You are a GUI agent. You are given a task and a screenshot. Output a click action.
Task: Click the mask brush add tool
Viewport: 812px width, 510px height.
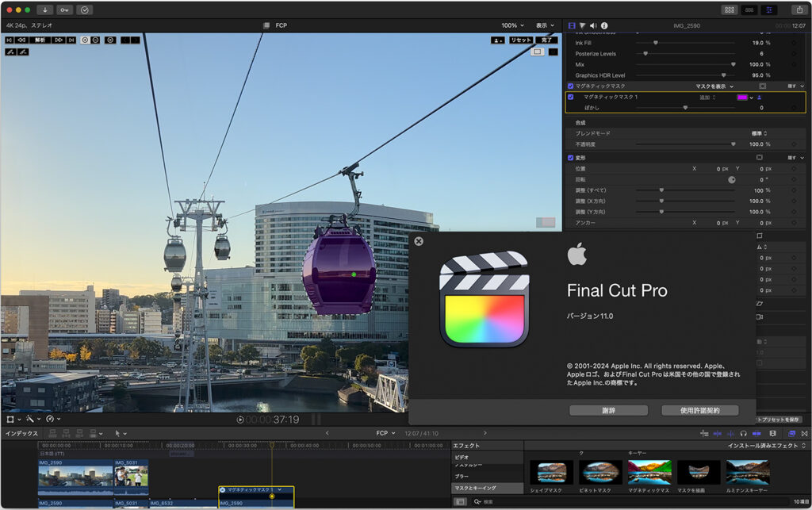pos(10,52)
